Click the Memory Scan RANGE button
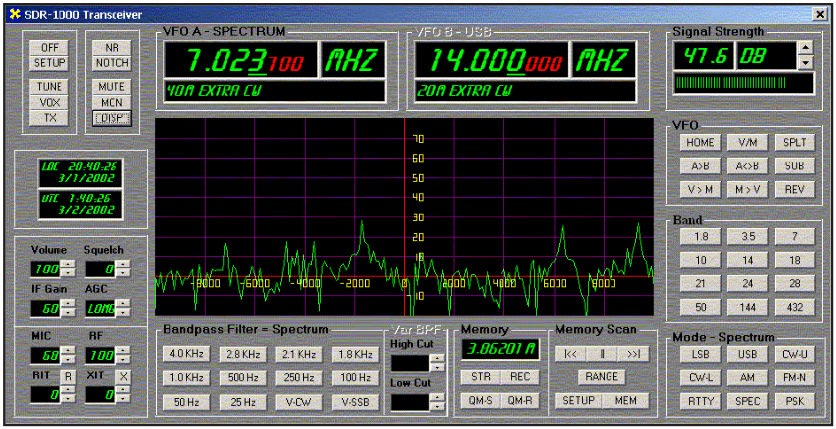This screenshot has width=836, height=429. point(602,377)
